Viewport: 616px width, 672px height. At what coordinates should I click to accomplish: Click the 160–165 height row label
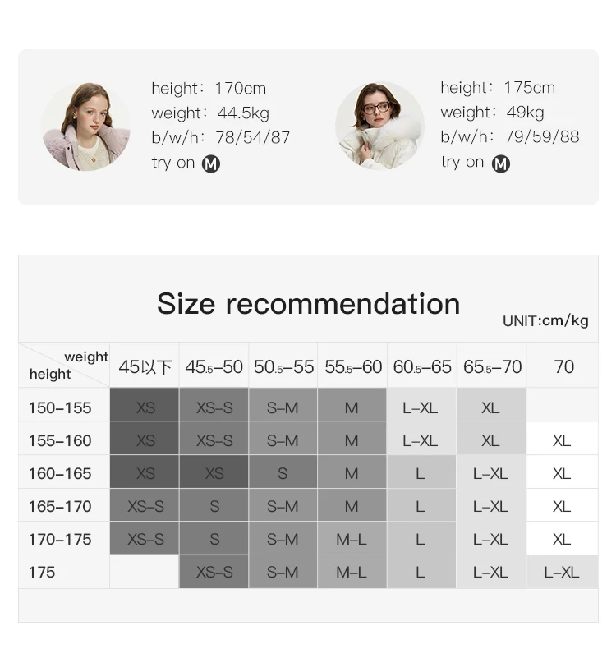coord(60,474)
